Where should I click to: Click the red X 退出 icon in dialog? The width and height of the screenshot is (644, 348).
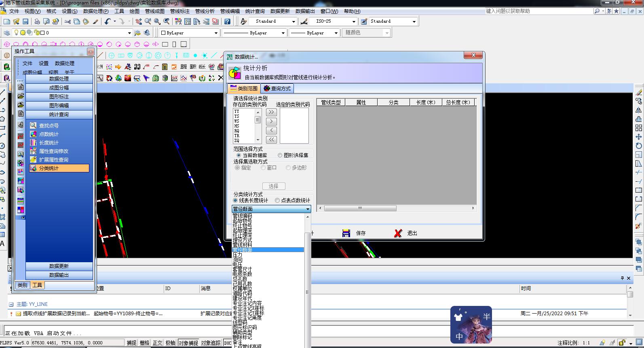click(x=398, y=233)
